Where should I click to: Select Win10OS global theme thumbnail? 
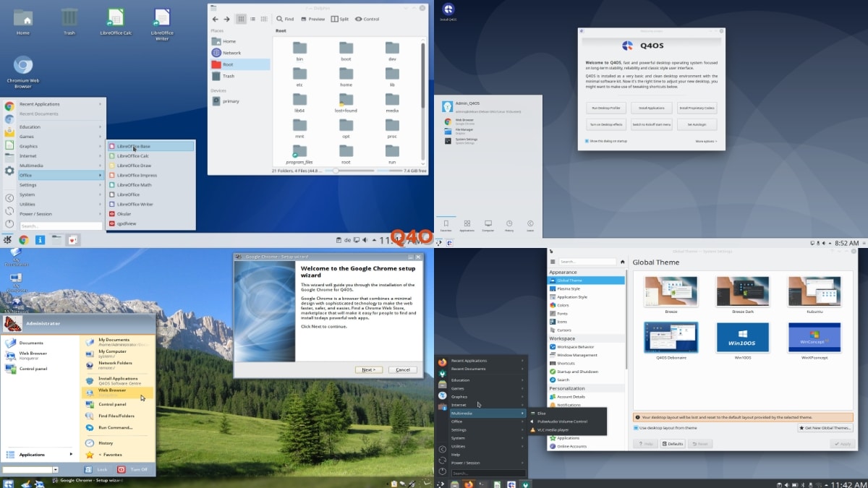[x=743, y=337]
